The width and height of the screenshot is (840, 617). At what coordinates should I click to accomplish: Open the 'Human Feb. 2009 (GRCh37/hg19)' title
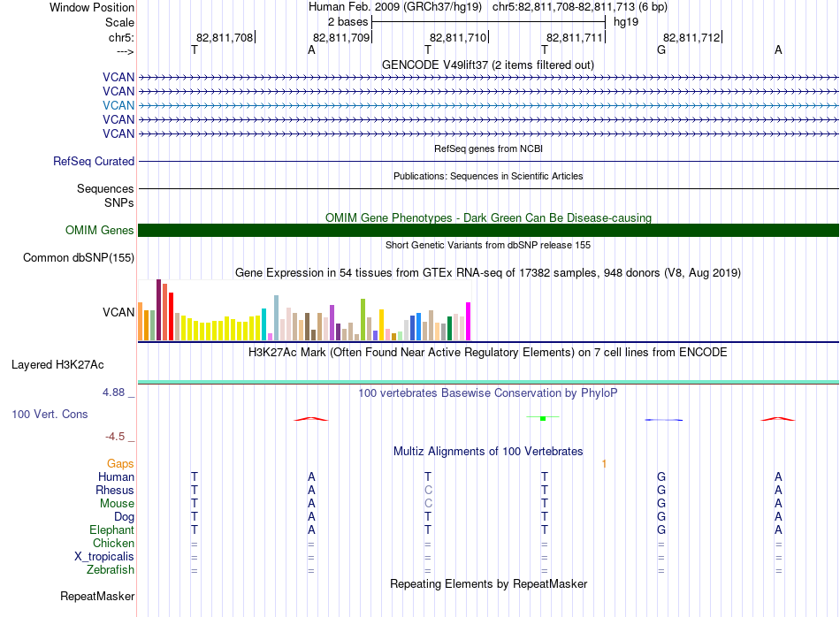[395, 7]
